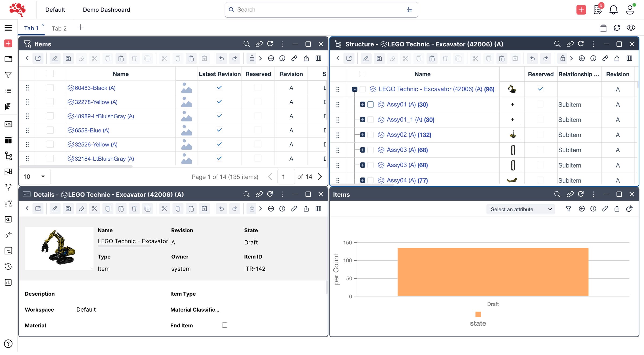Click the orange state legend swatch

478,314
